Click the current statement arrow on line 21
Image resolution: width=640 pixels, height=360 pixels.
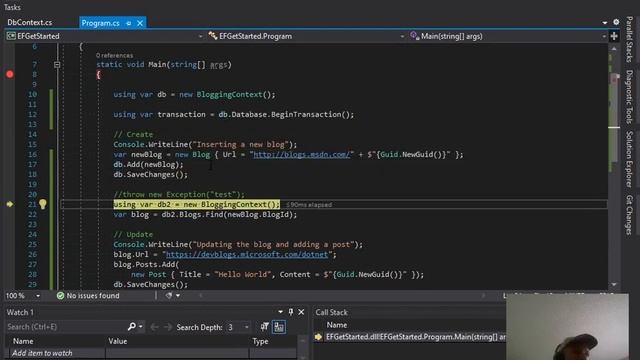(10, 204)
